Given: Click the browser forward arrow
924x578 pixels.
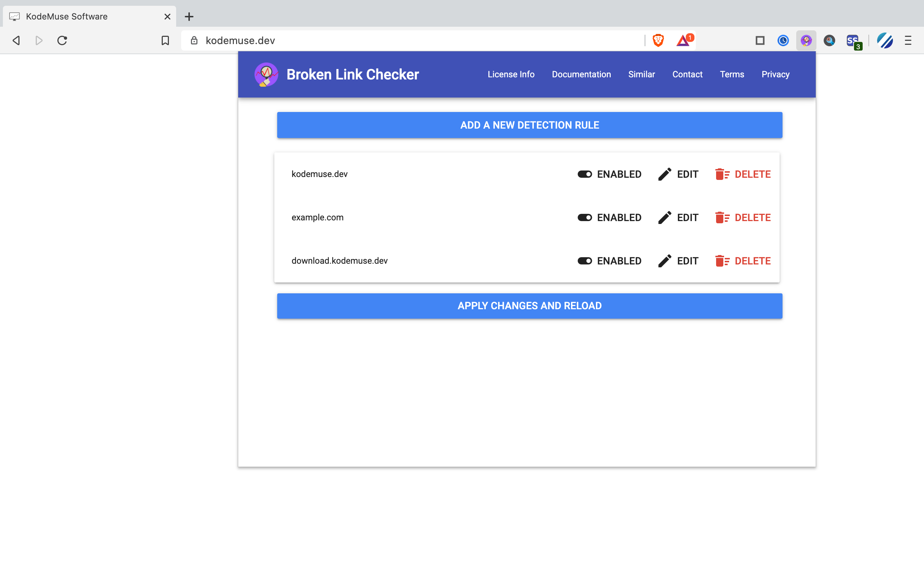Looking at the screenshot, I should click(x=39, y=40).
